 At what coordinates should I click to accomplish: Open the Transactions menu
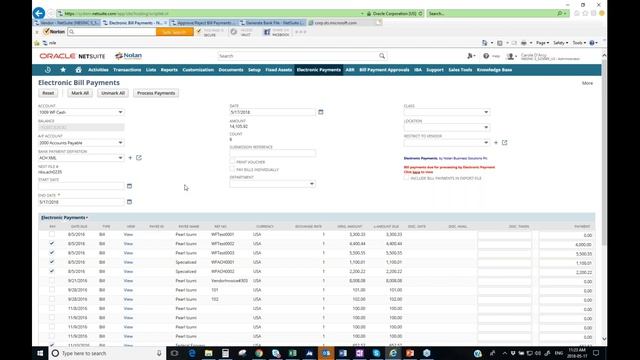(127, 70)
